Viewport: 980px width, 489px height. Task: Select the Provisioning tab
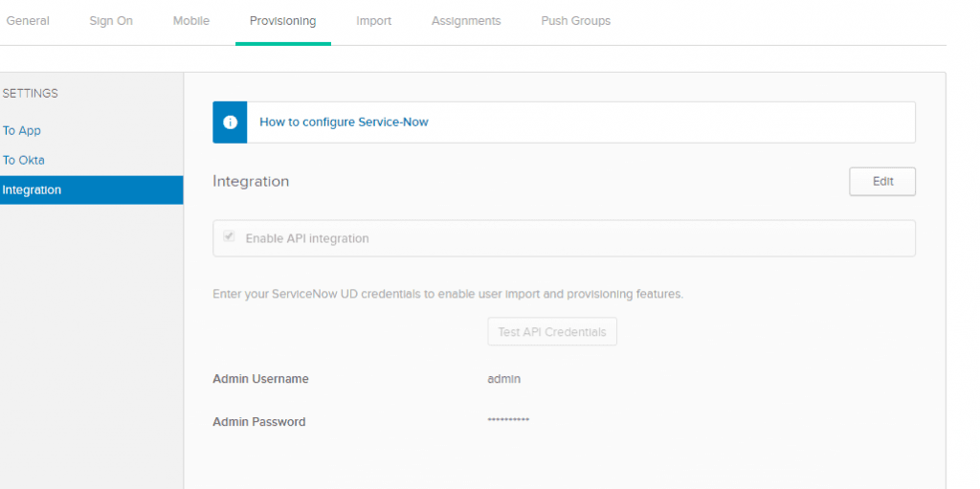[283, 21]
